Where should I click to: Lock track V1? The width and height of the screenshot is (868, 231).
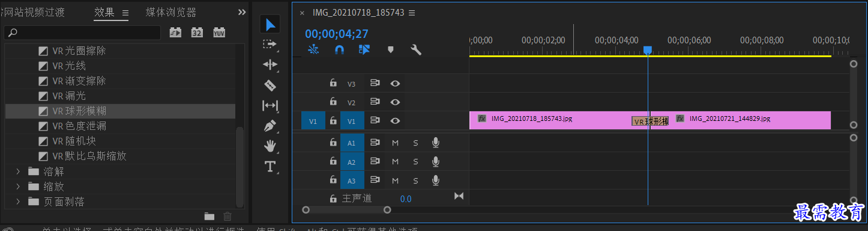point(333,120)
